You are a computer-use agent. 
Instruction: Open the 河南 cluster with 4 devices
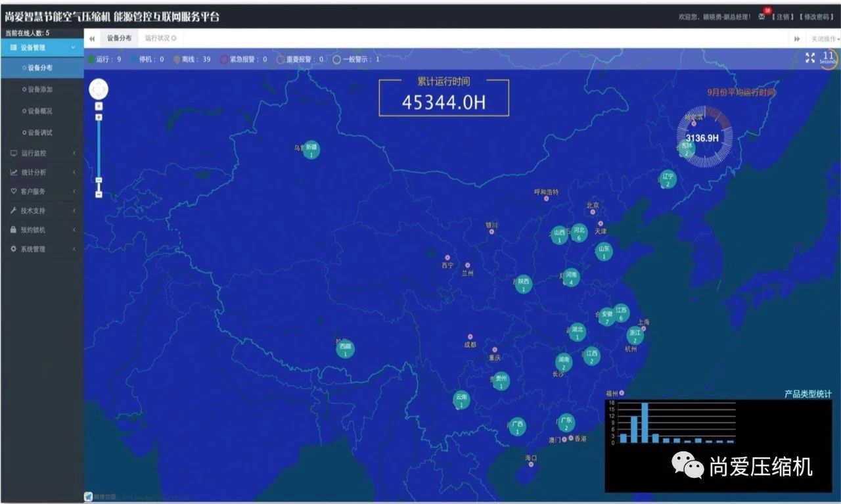point(571,277)
